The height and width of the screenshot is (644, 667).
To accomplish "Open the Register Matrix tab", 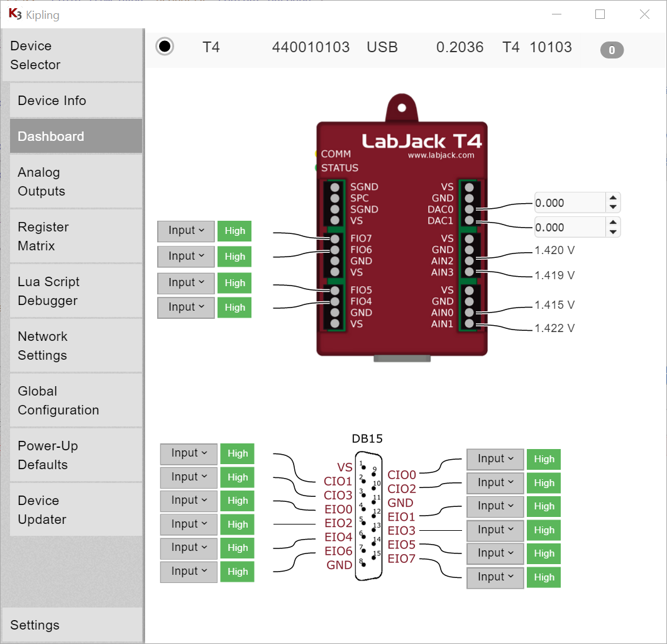I will 75,236.
